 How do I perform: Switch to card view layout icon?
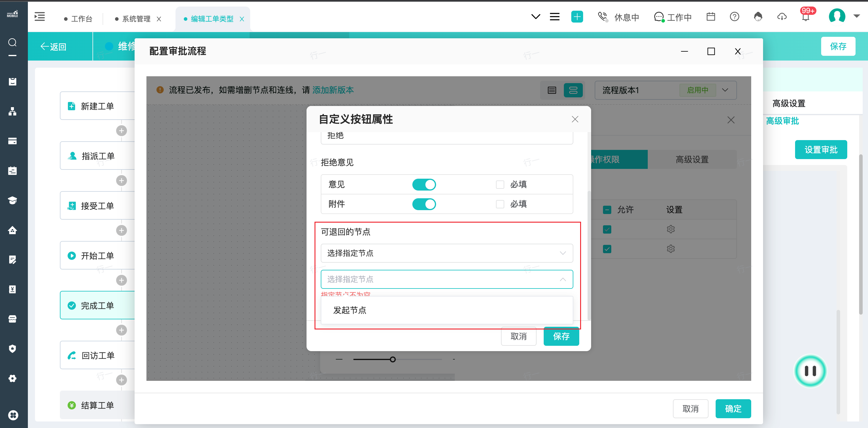pyautogui.click(x=573, y=90)
